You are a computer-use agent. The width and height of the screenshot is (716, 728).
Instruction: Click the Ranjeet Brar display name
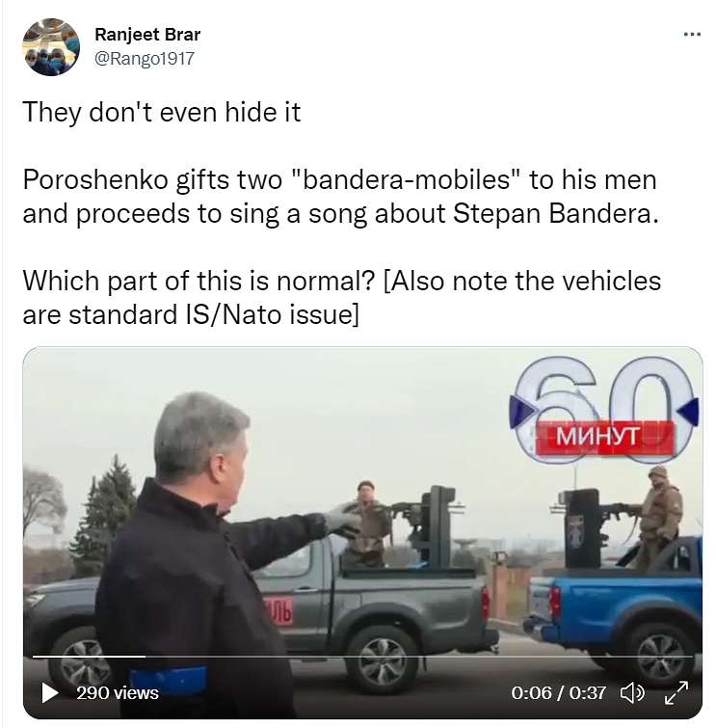point(147,35)
